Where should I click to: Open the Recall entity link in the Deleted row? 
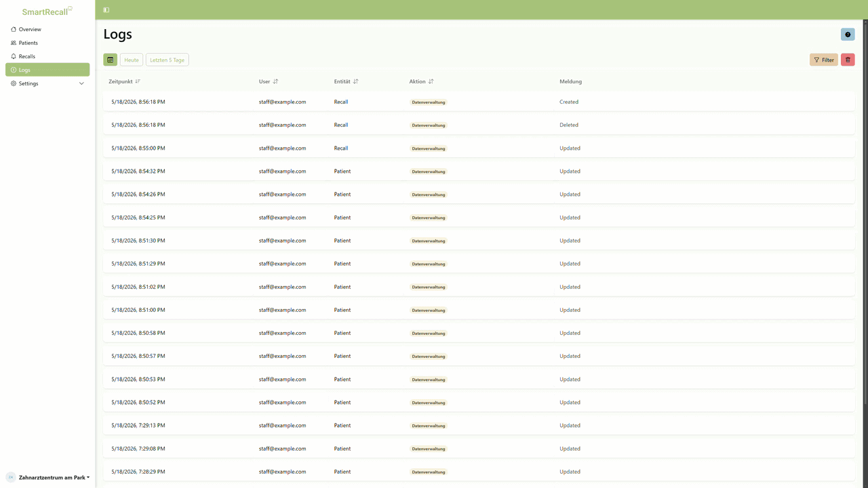click(341, 125)
